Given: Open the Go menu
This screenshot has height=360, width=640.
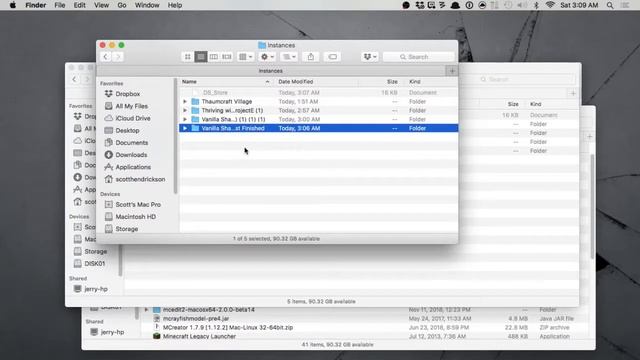Looking at the screenshot, I should [x=122, y=5].
